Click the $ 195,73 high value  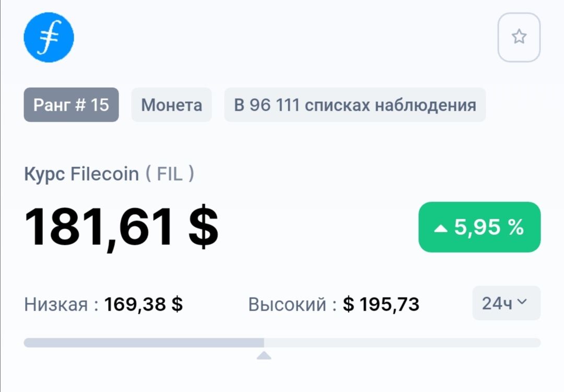coord(381,304)
